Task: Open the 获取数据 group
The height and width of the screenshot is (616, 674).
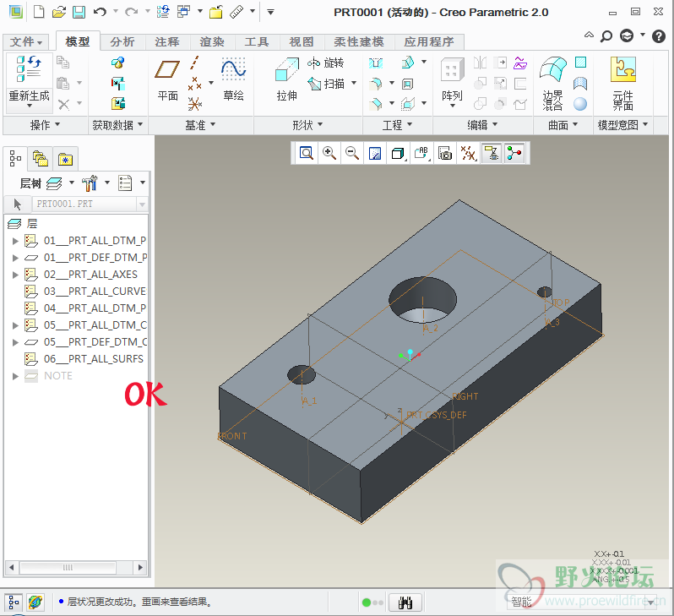Action: coord(117,125)
